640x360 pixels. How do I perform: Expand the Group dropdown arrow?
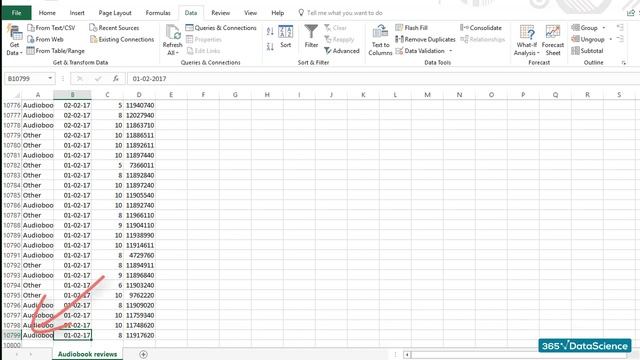(604, 28)
